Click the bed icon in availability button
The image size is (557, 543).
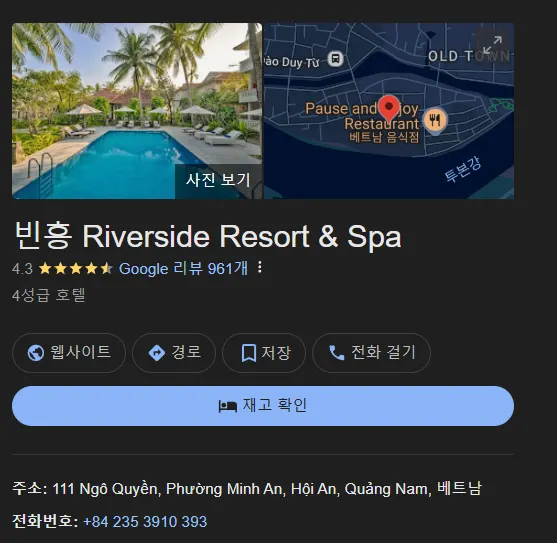coord(228,406)
